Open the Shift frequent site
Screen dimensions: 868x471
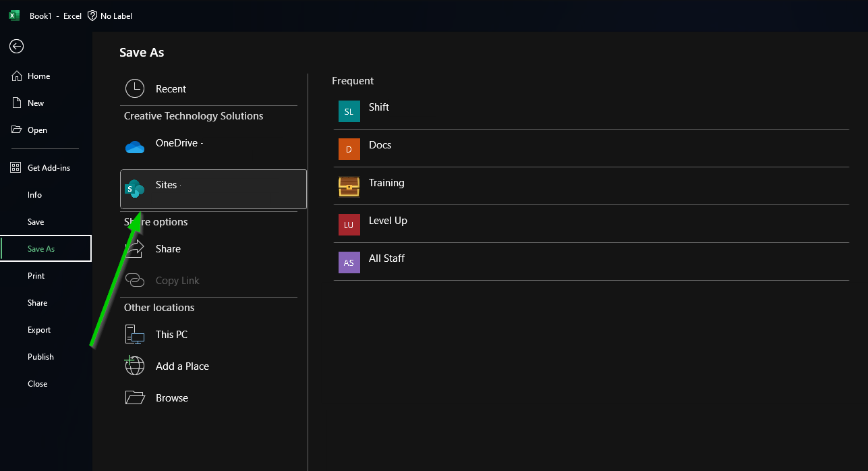tap(591, 111)
